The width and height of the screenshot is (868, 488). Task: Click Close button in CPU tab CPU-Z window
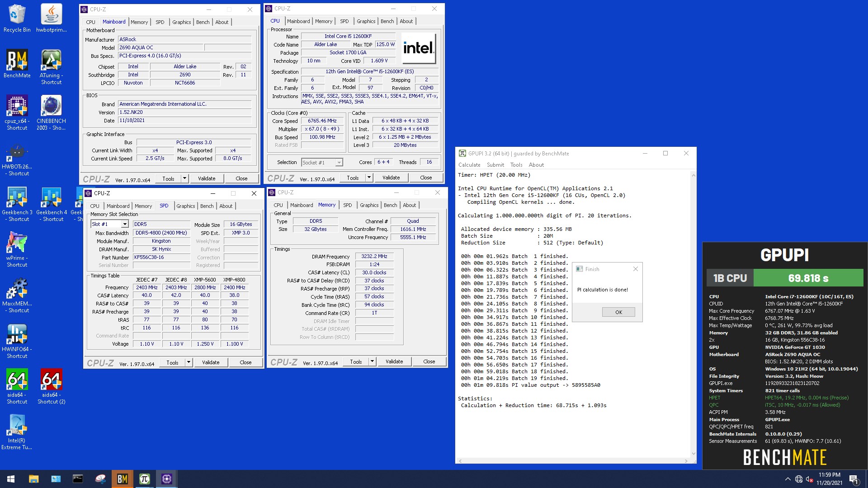coord(426,178)
